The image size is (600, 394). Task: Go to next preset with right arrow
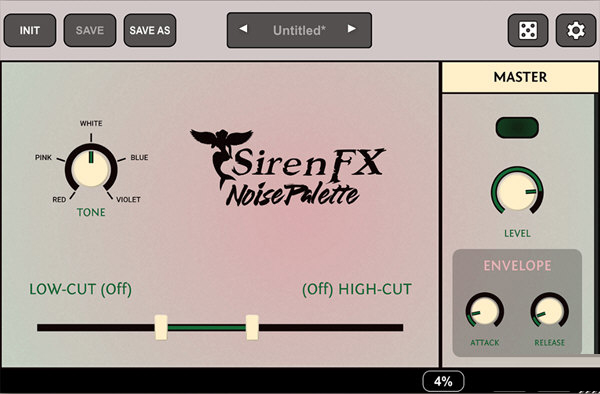[x=352, y=29]
